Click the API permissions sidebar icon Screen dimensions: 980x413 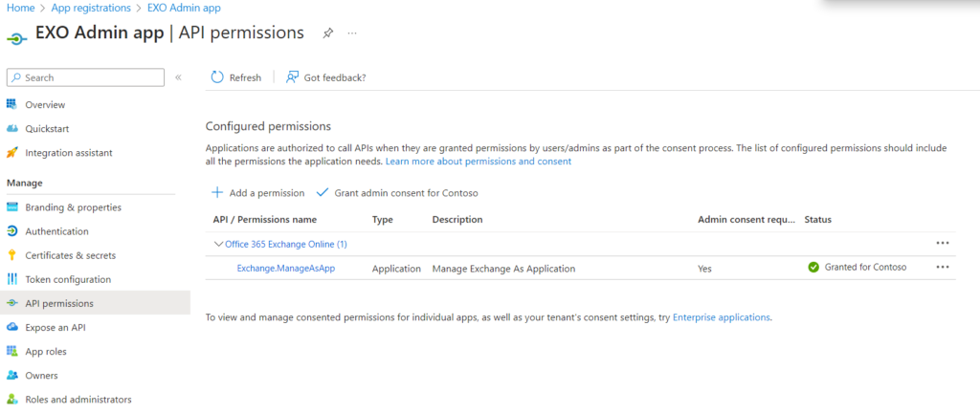(11, 303)
